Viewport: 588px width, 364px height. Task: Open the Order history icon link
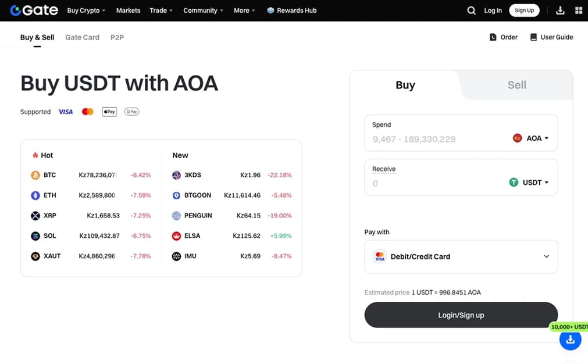tap(493, 37)
